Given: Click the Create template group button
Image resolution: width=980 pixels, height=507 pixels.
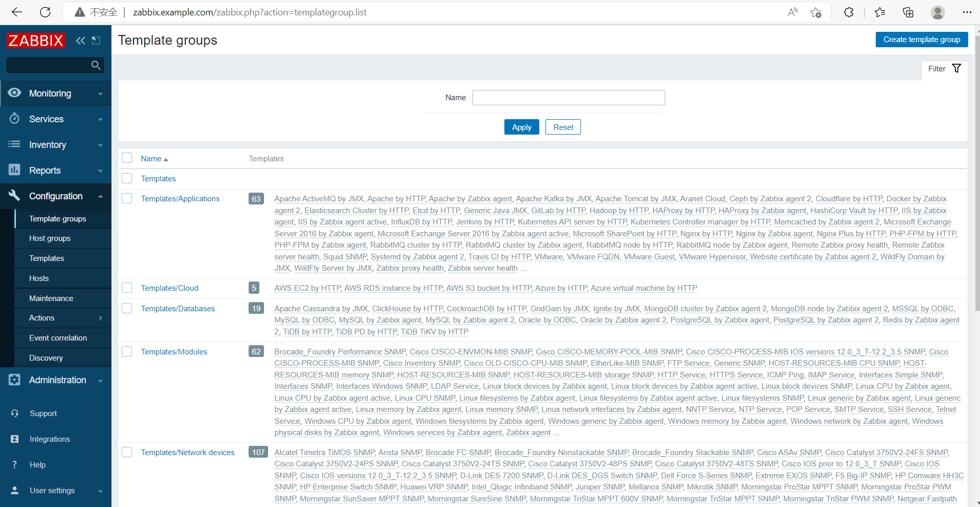Looking at the screenshot, I should 922,40.
